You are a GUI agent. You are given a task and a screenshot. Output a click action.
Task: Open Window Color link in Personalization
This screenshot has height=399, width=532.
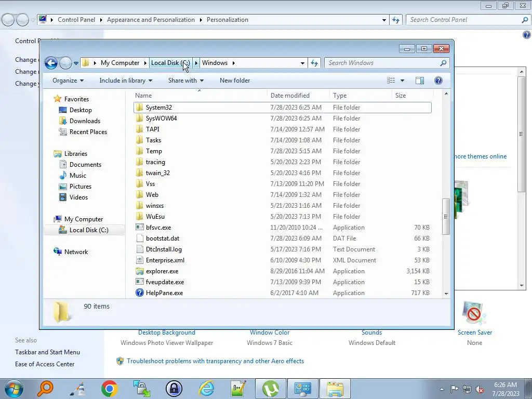click(x=270, y=332)
